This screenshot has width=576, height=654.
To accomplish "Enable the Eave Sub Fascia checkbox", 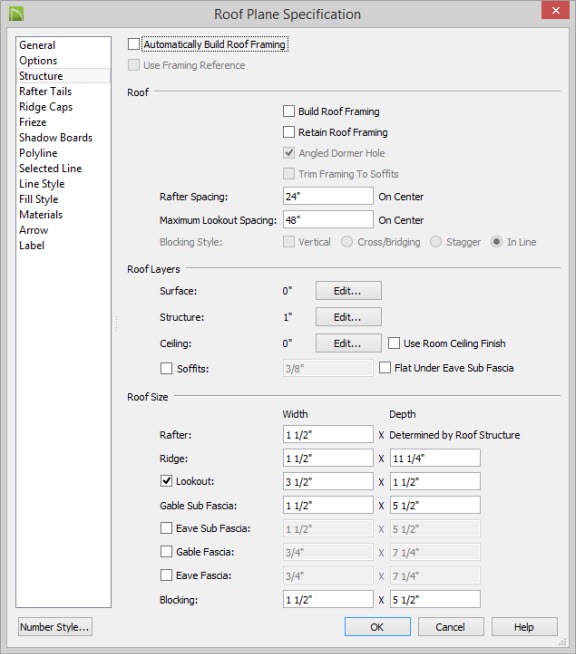I will tap(166, 528).
